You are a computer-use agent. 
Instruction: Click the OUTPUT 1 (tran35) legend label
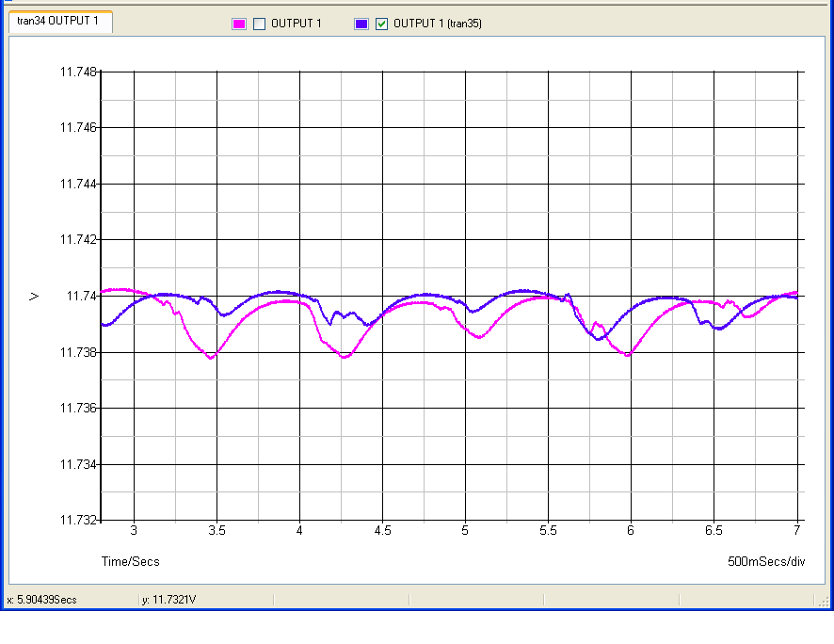pos(437,24)
